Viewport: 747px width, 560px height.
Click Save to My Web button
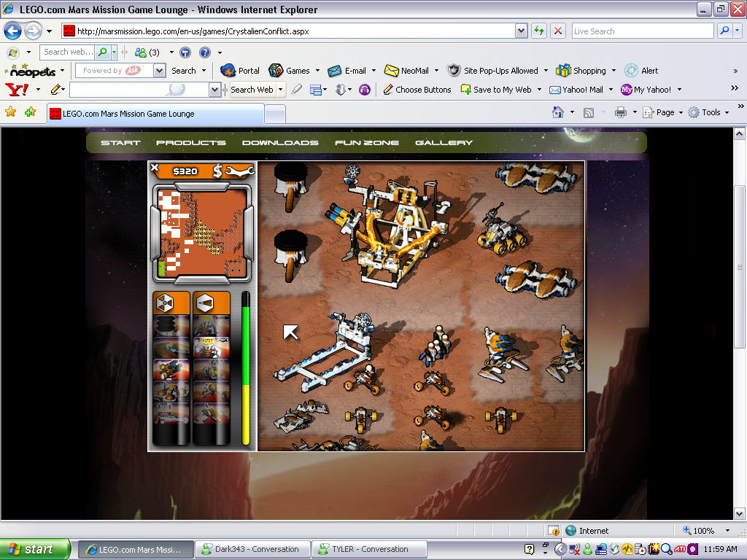click(x=496, y=90)
